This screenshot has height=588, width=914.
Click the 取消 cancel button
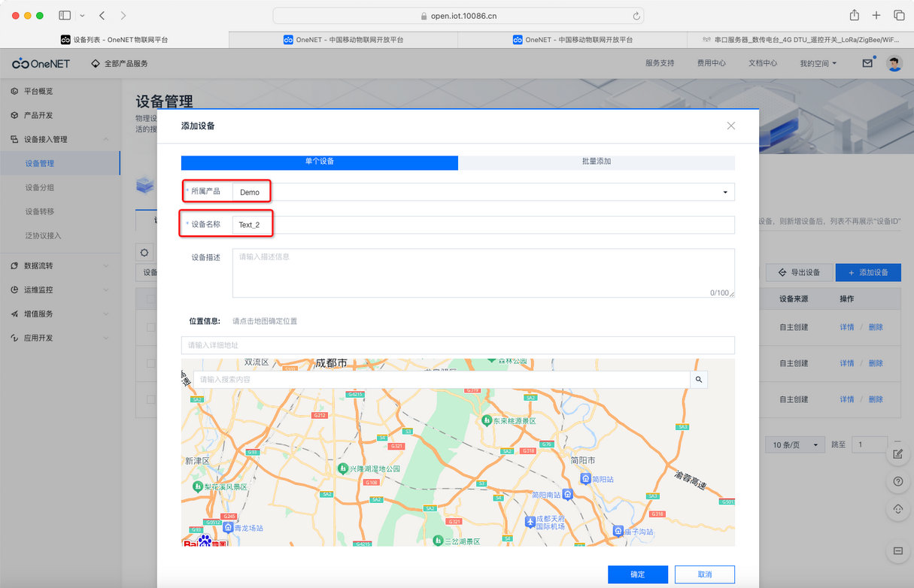coord(704,574)
